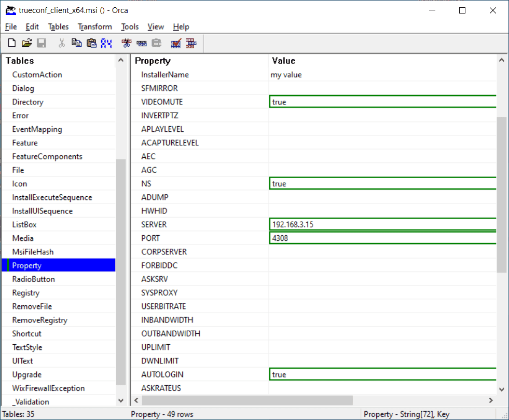Click the Value column header
509x420 pixels.
(x=382, y=61)
